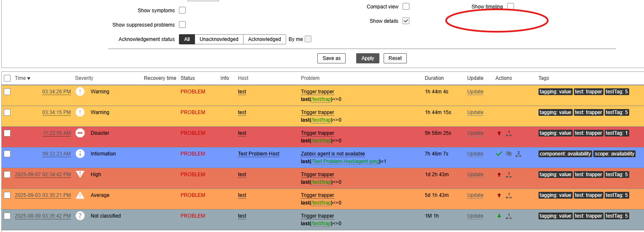Select the Acknowledged status filter
The height and width of the screenshot is (232, 644).
click(x=264, y=39)
